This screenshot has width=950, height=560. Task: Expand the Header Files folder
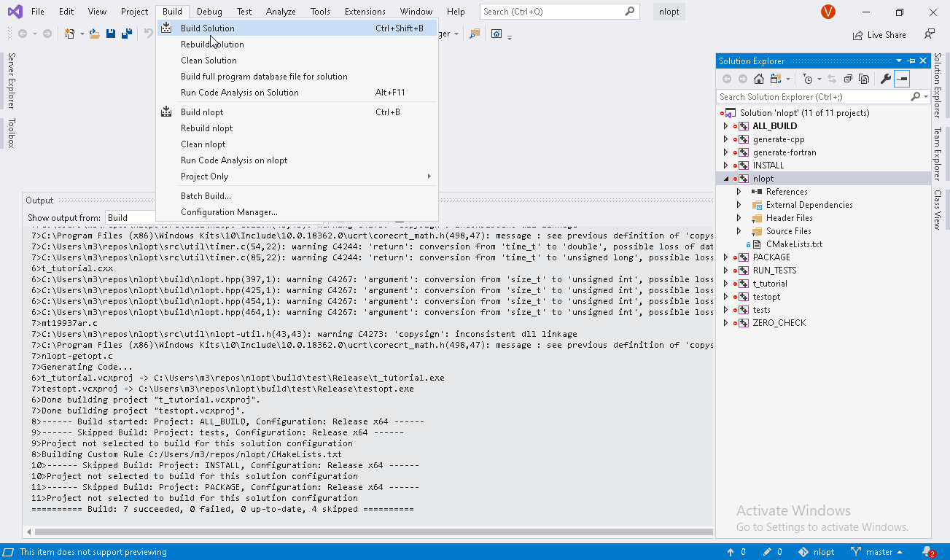coord(739,218)
